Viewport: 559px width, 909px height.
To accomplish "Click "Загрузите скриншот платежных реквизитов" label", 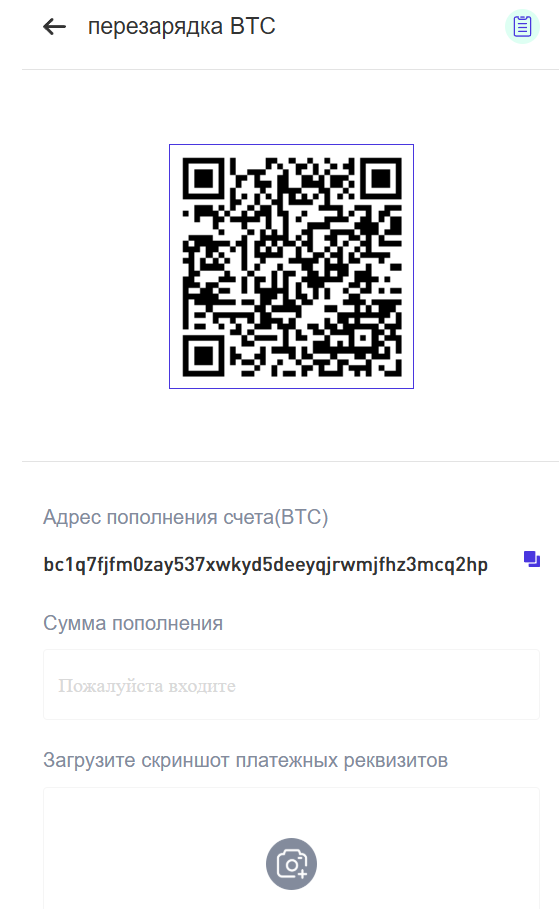I will (x=245, y=760).
